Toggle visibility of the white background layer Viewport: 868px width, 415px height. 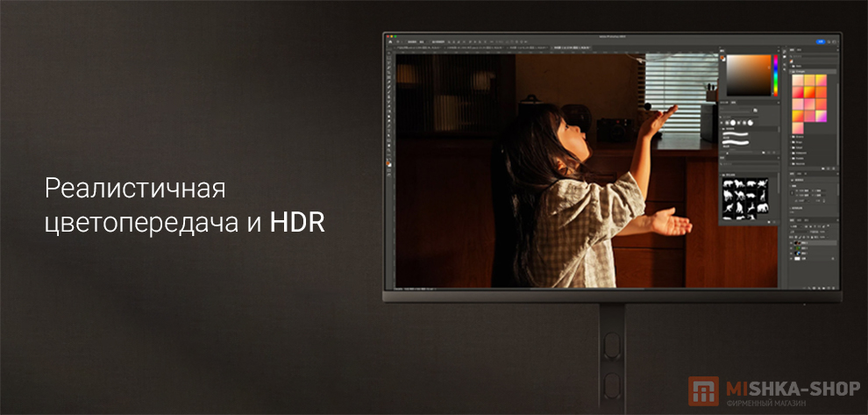(x=791, y=259)
